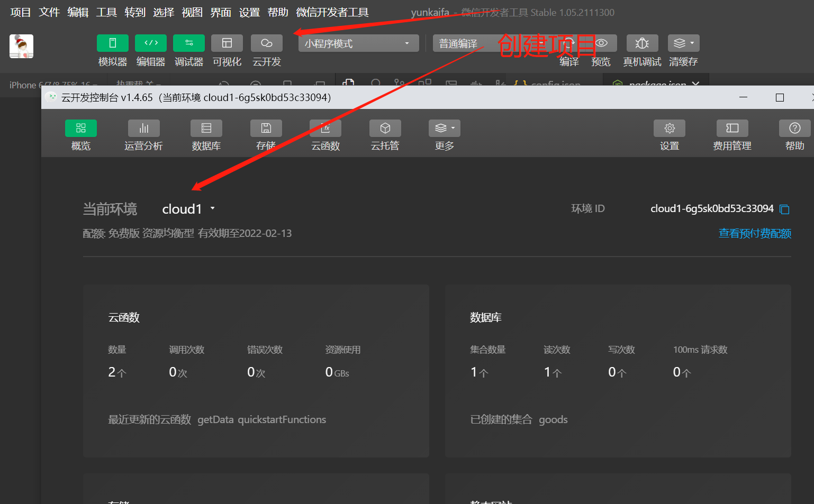Click the environment ID cloud1-6g5sk0bd53c33094 text
Image resolution: width=814 pixels, height=504 pixels.
click(x=712, y=208)
